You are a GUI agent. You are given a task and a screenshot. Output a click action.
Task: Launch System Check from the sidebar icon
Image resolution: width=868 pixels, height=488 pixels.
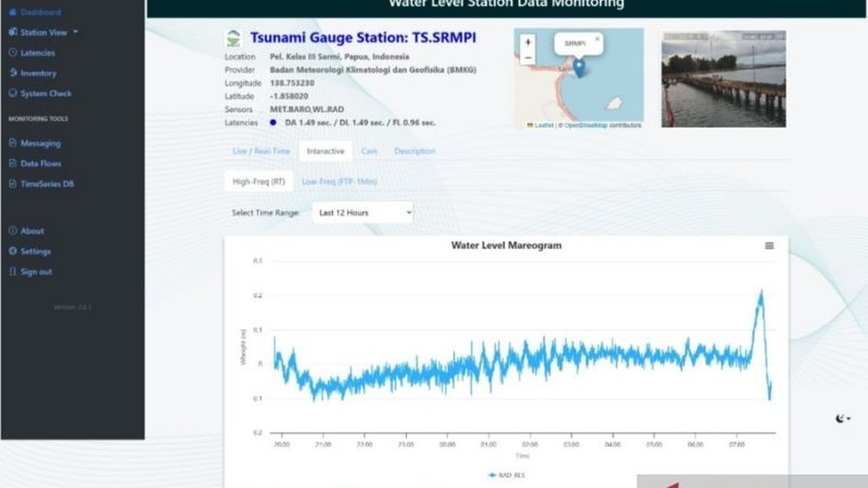click(x=12, y=94)
